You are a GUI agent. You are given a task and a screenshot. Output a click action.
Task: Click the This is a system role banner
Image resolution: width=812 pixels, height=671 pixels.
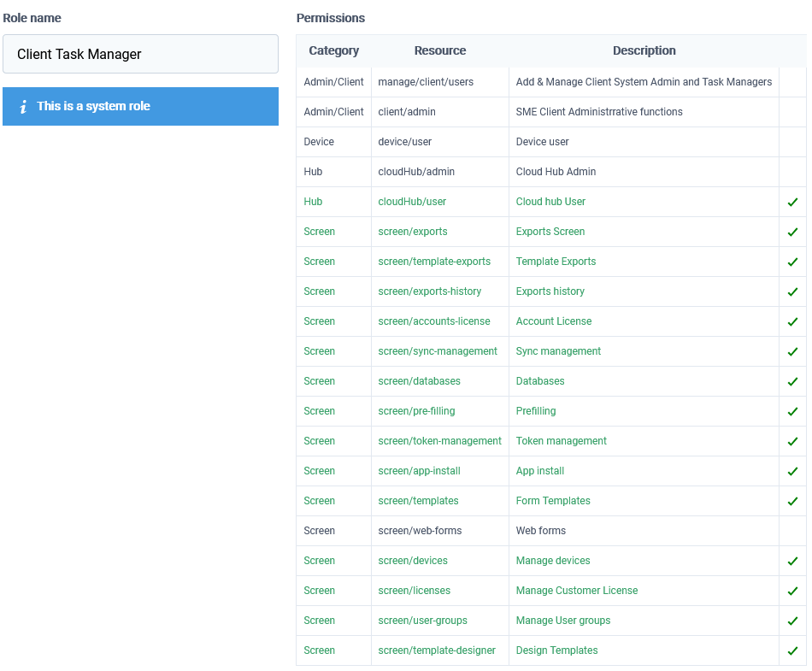[x=140, y=106]
